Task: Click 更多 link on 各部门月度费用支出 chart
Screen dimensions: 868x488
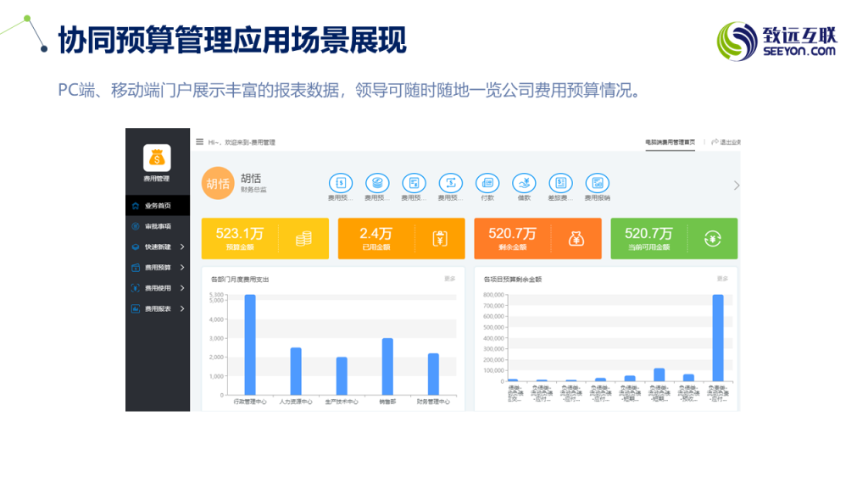Action: click(x=449, y=278)
